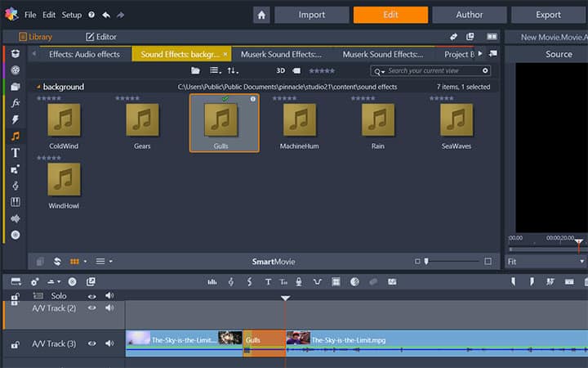Image resolution: width=588 pixels, height=368 pixels.
Task: Add a title with the T icon
Action: coord(268,282)
